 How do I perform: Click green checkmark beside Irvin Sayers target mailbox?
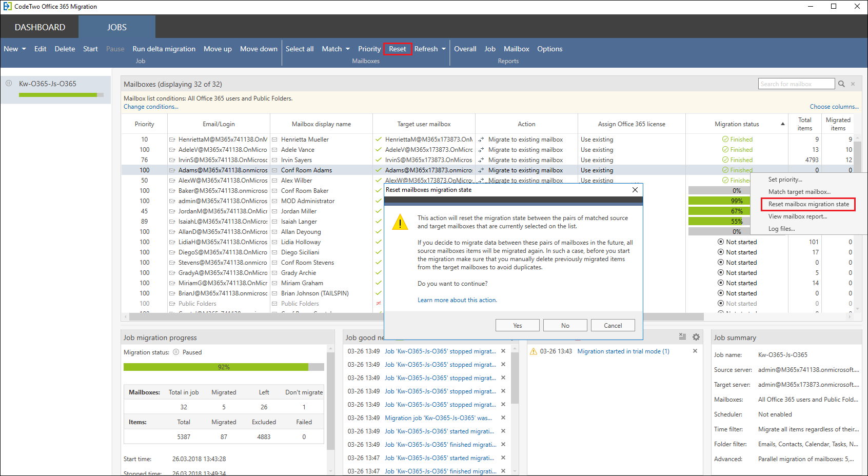(x=378, y=160)
